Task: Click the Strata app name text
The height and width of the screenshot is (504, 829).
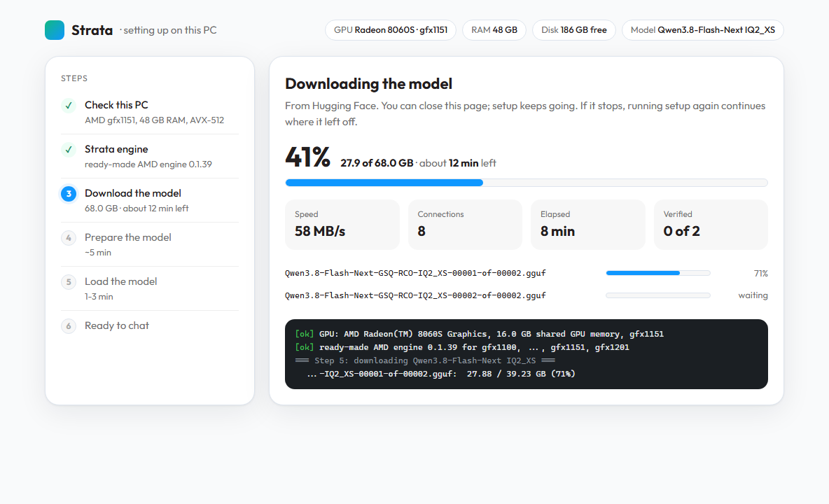Action: point(92,31)
